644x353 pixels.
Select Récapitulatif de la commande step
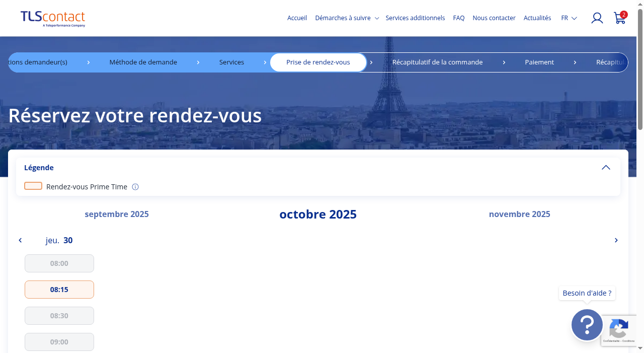click(x=437, y=62)
